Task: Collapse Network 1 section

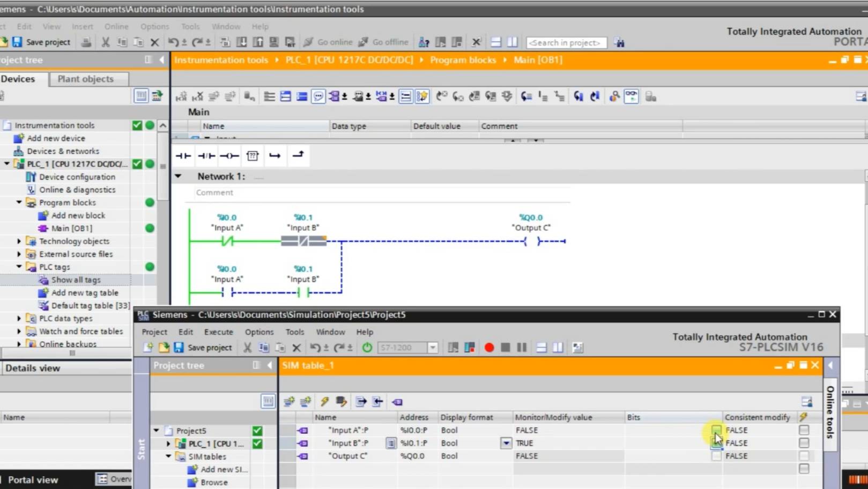Action: click(179, 176)
